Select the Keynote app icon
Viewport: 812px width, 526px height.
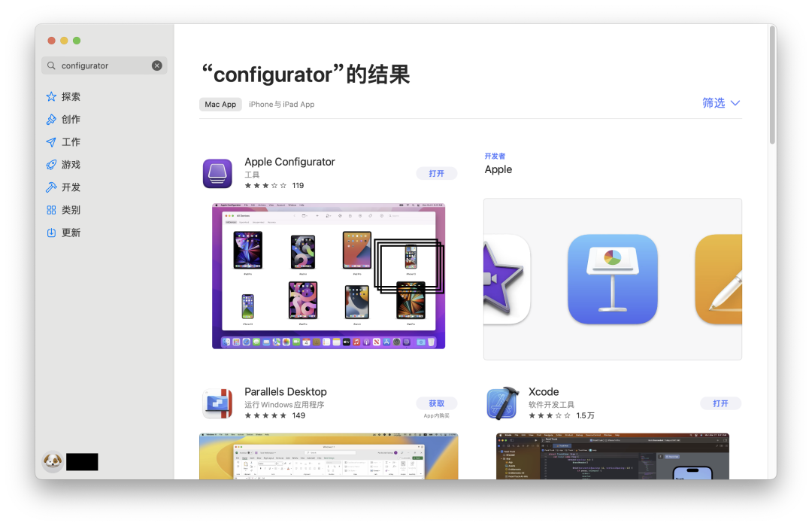[612, 279]
